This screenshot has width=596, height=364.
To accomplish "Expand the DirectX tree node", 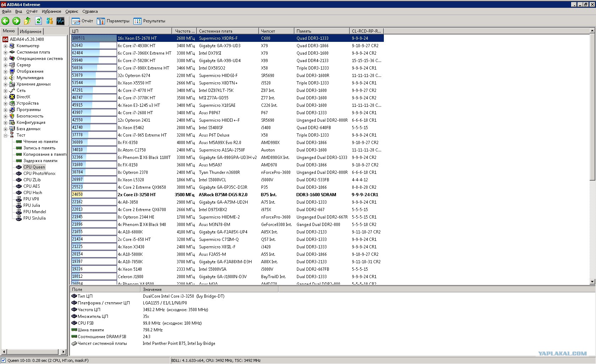I will click(x=5, y=97).
